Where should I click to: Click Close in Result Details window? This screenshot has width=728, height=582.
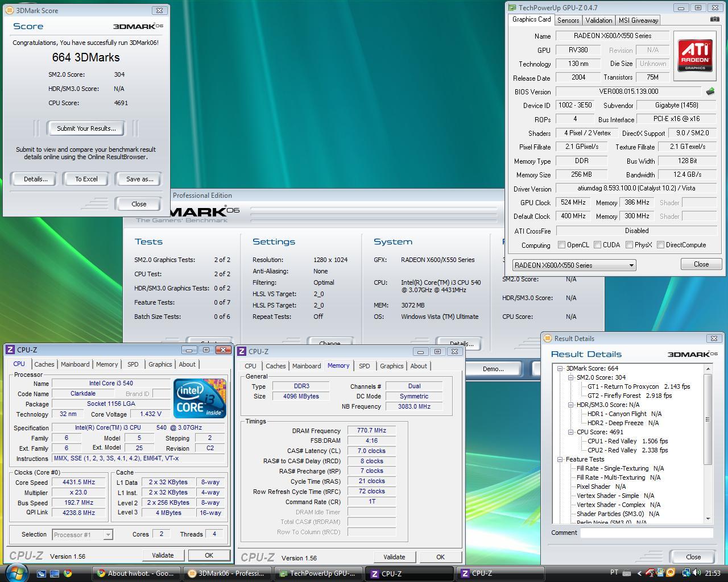(x=693, y=557)
